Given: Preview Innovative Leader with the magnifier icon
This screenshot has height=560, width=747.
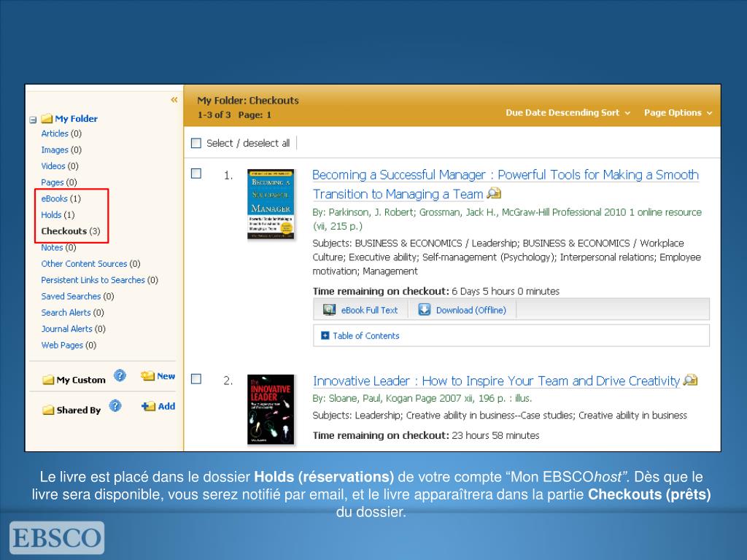Looking at the screenshot, I should pos(690,380).
